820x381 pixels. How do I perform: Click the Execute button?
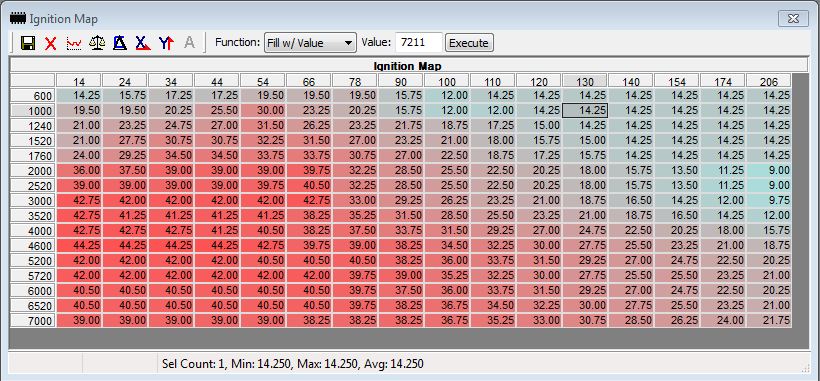[x=469, y=43]
